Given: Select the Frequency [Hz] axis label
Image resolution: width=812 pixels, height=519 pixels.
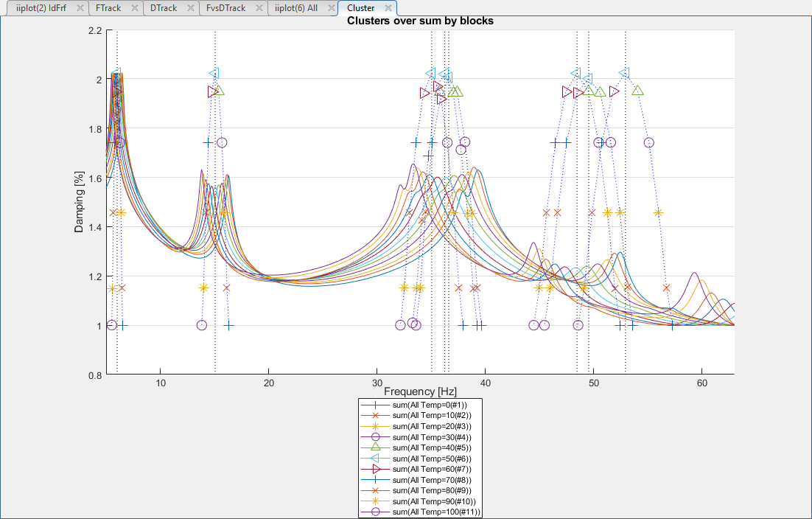Looking at the screenshot, I should (x=420, y=391).
